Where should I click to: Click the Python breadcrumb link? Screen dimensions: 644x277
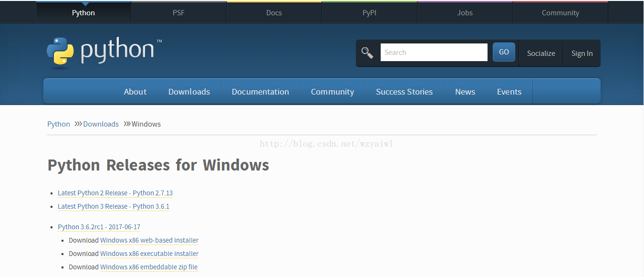[59, 124]
